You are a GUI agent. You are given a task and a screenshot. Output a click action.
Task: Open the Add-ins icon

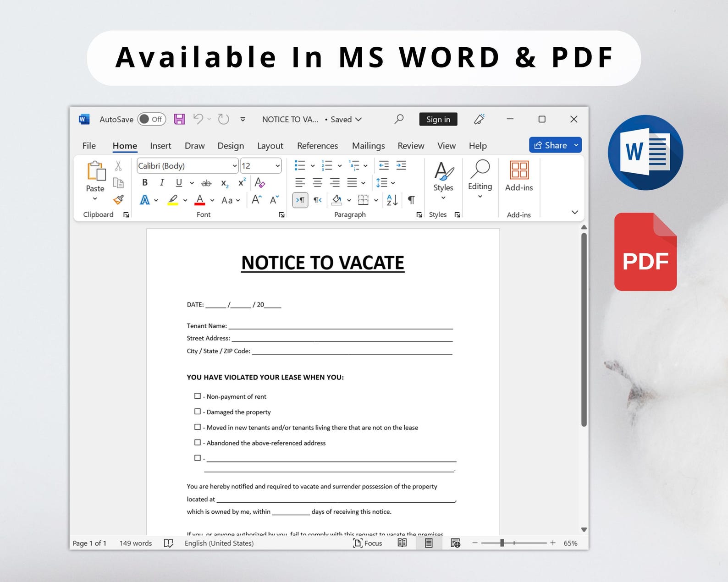519,170
